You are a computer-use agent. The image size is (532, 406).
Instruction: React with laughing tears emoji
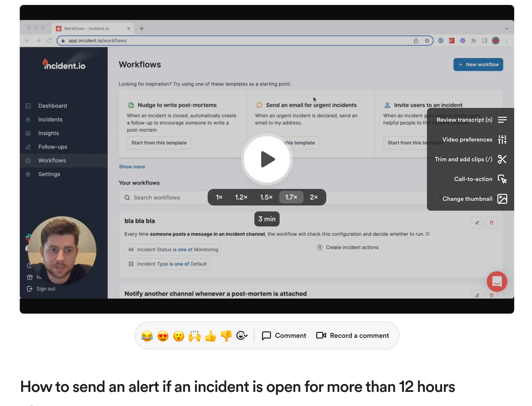pos(147,336)
